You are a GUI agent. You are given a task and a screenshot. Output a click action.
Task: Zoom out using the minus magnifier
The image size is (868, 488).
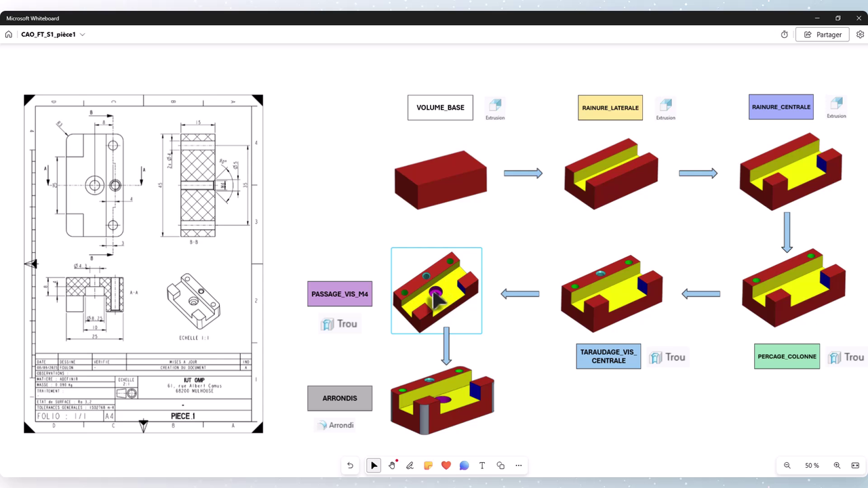point(787,466)
